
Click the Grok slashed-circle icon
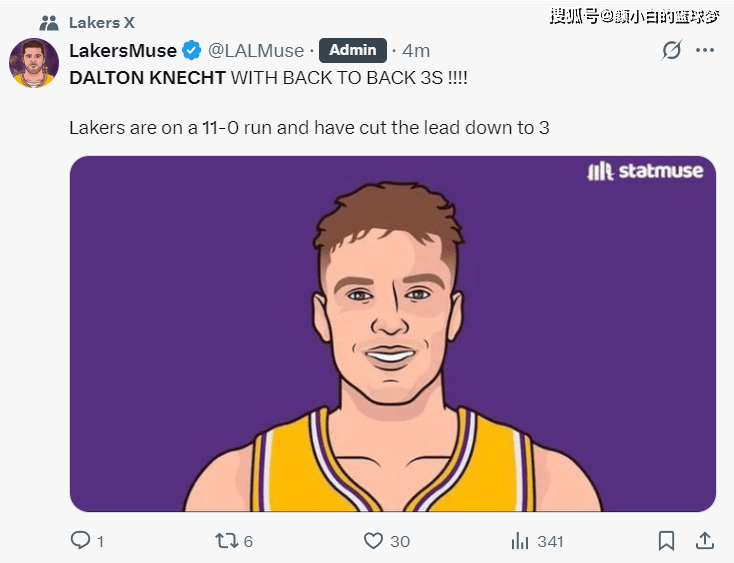672,50
